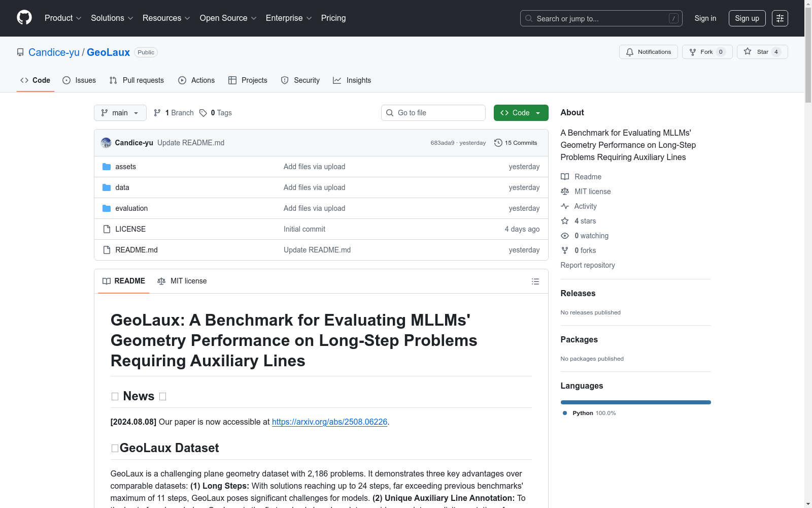Viewport: 812px width, 508px height.
Task: Open the Packages section heading link
Action: pos(579,339)
